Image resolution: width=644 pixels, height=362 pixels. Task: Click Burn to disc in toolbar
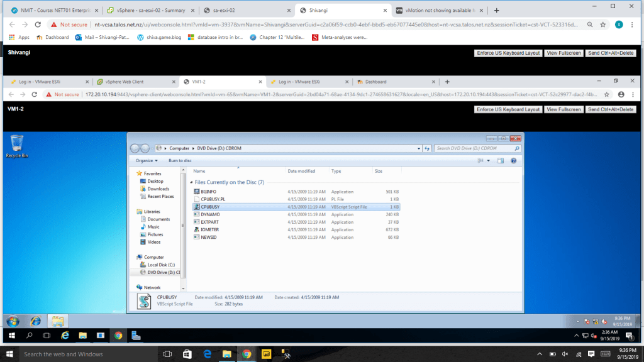point(180,160)
